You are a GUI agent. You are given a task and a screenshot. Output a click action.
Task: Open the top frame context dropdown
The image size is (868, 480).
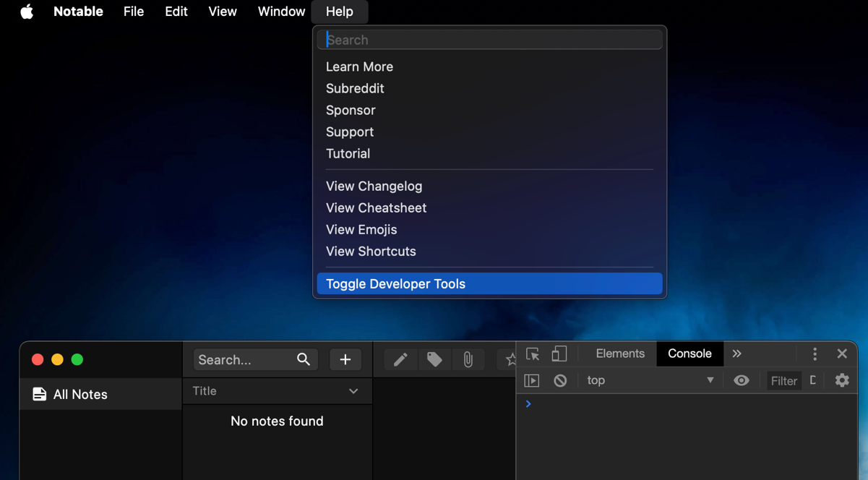point(649,380)
